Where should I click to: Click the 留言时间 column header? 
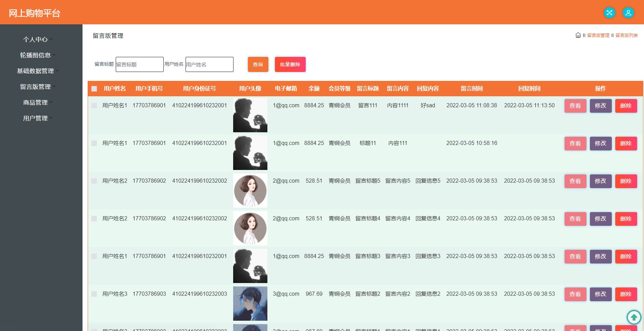click(x=472, y=88)
